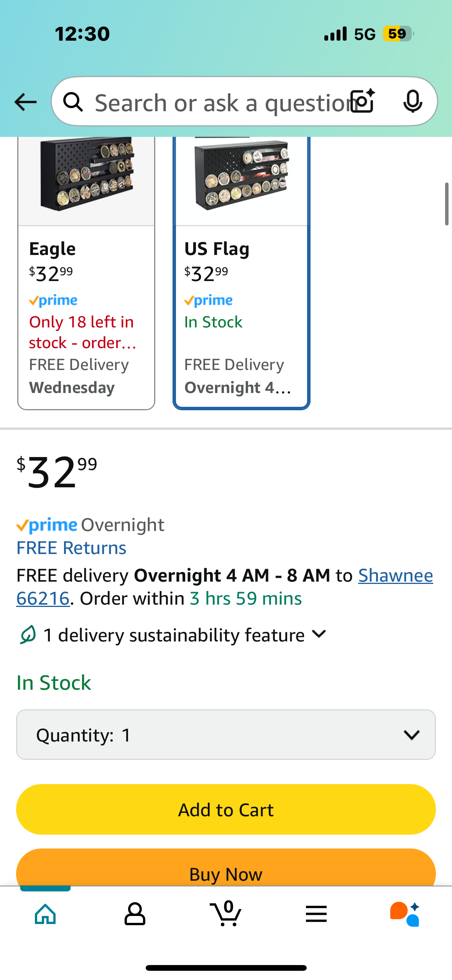This screenshot has height=980, width=452.
Task: Open the shopping cart icon
Action: 226,914
